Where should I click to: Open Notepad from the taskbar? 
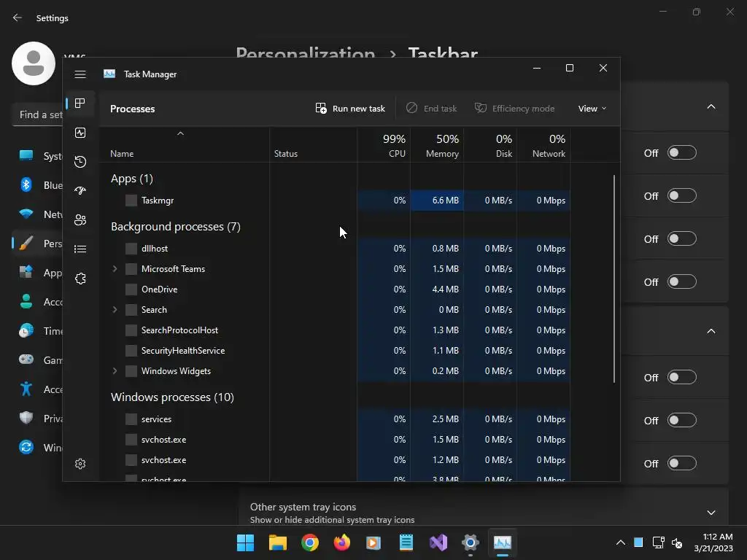(x=406, y=542)
